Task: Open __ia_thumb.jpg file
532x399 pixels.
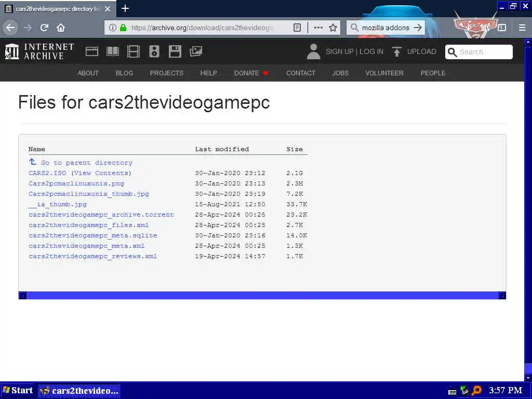Action: pos(58,204)
